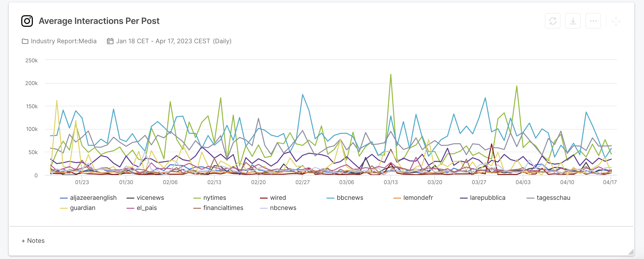
Task: Hide the guardian line from the chart
Action: [x=83, y=208]
